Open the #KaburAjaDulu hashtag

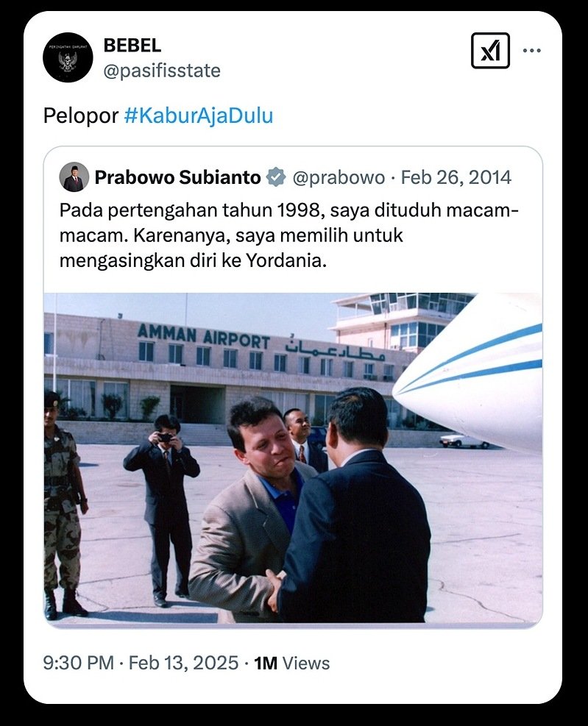coord(198,116)
